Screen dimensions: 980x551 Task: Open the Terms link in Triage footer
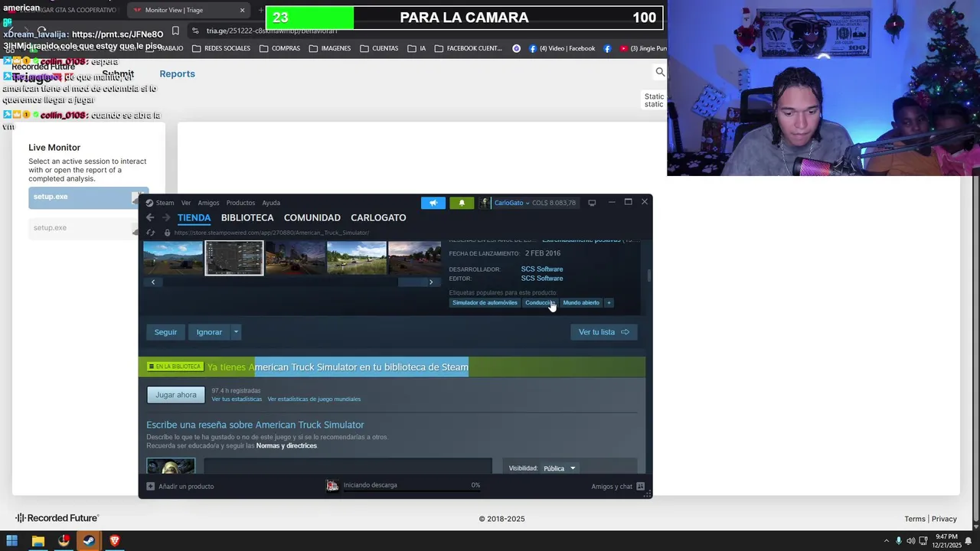(x=915, y=519)
